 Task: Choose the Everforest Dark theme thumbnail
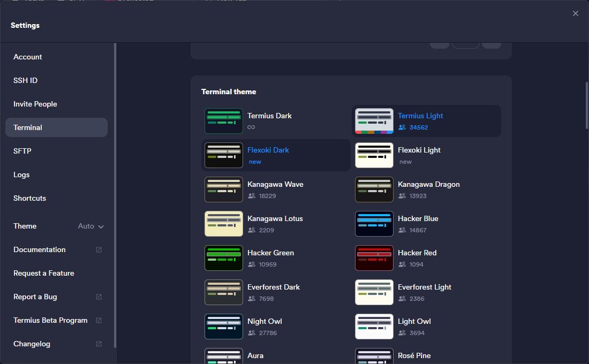click(223, 292)
